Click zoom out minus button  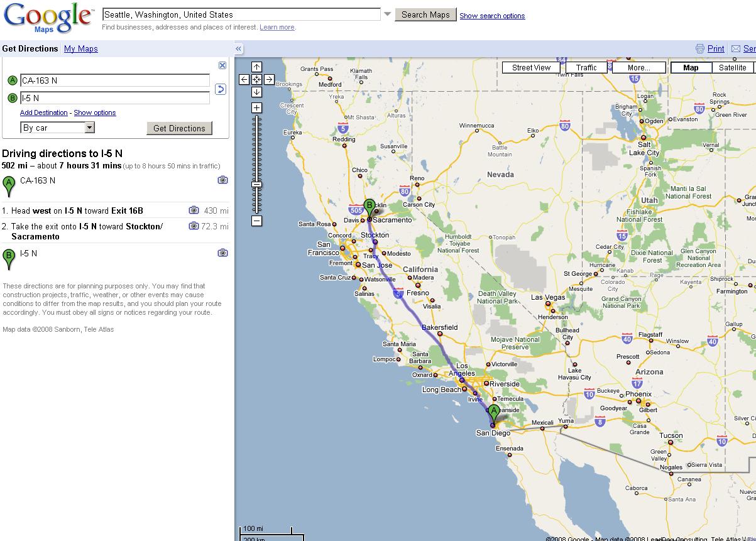coord(256,221)
